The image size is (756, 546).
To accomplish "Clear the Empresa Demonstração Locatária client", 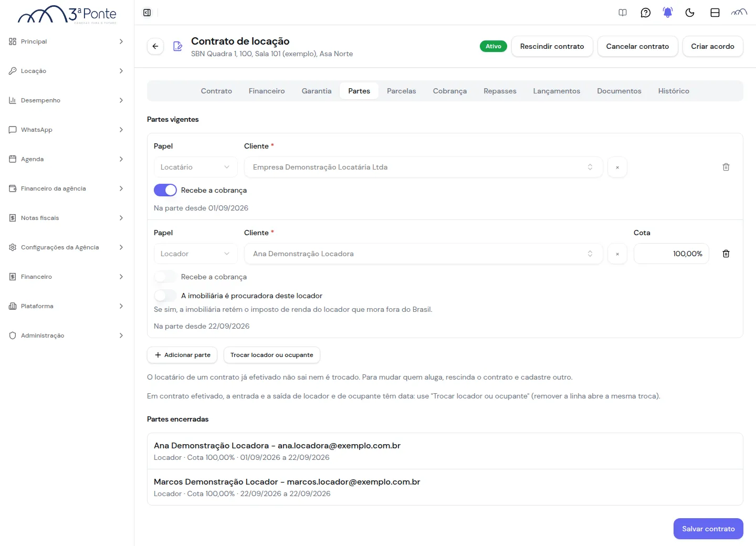I will (x=617, y=167).
